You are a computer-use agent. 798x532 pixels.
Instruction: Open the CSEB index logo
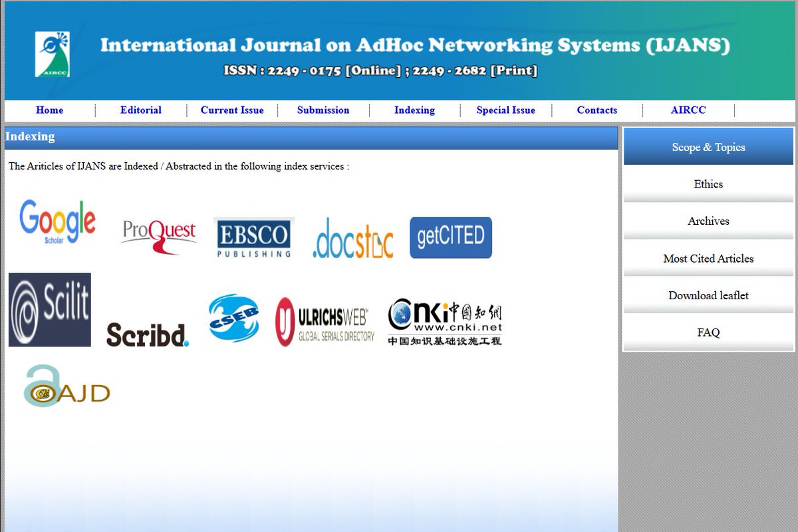pos(233,319)
